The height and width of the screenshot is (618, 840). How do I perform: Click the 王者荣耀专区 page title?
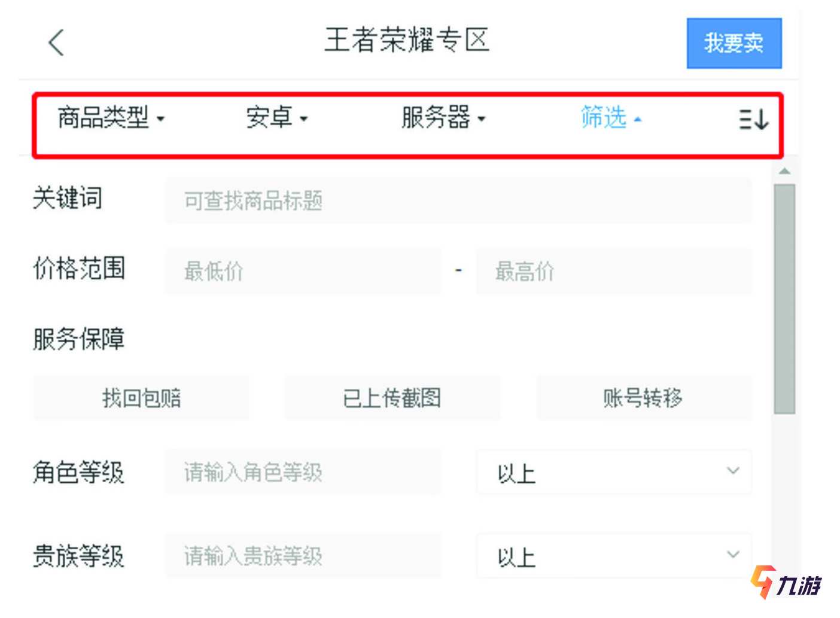[407, 41]
